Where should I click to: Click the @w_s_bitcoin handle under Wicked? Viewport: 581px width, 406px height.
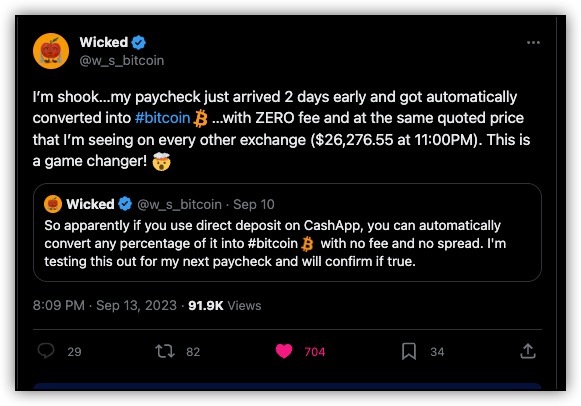[122, 60]
